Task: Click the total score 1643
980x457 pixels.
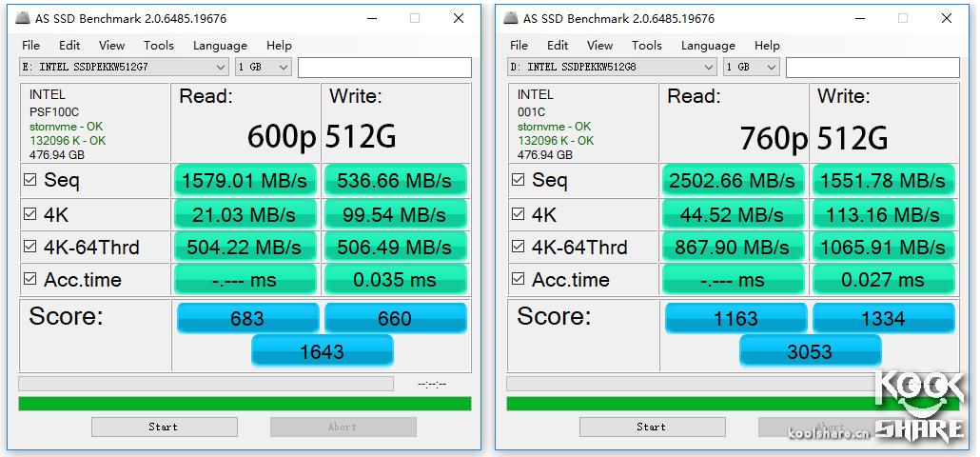Action: [322, 350]
